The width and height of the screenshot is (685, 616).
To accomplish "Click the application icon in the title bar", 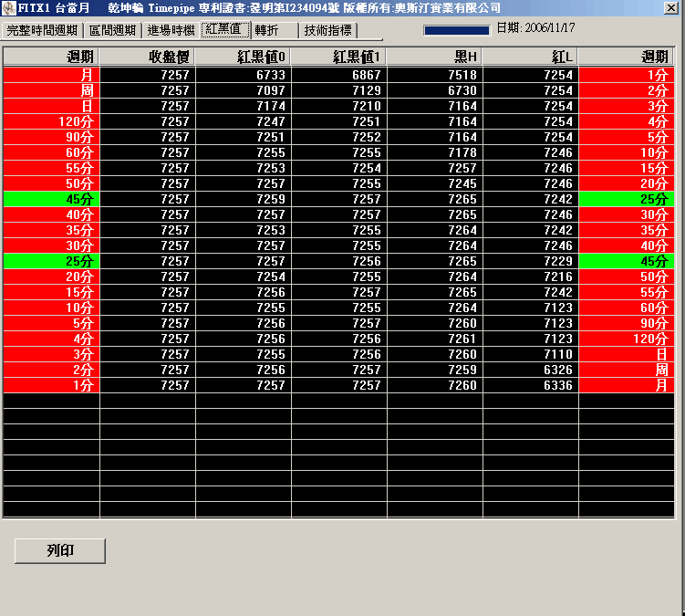I will tap(8, 7).
